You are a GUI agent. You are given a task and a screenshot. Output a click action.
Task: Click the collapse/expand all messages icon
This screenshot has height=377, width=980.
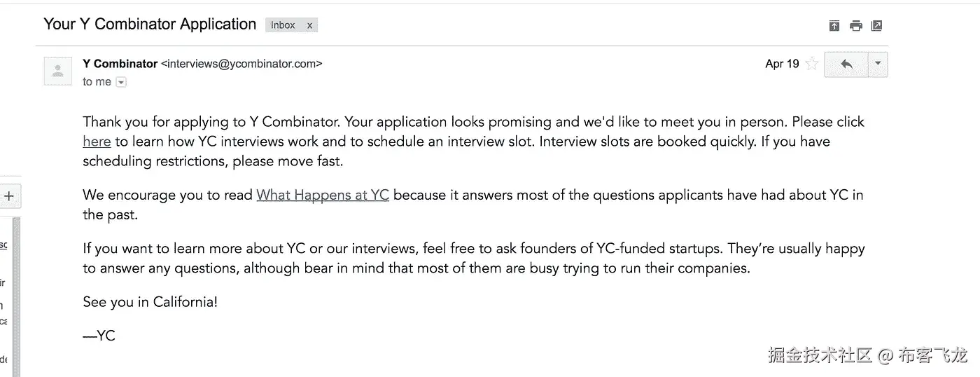834,26
